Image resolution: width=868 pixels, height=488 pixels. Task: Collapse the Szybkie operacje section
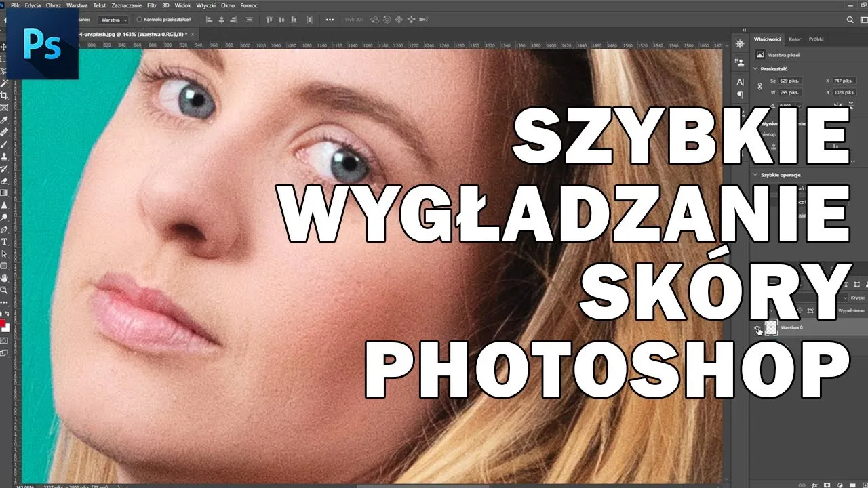(756, 174)
